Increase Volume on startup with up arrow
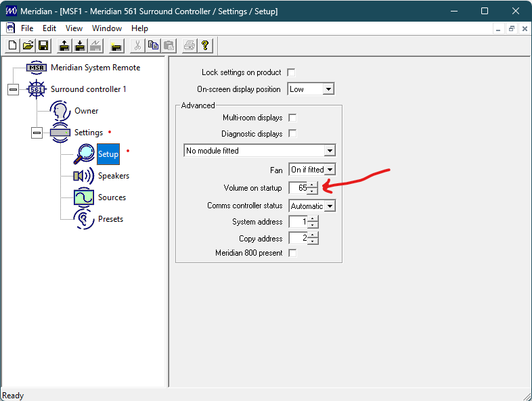The width and height of the screenshot is (532, 401). tap(313, 185)
